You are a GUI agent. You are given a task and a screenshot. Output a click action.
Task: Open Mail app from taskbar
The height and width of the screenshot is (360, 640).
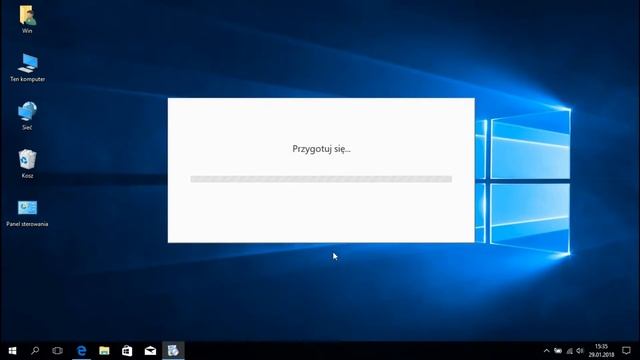pyautogui.click(x=150, y=351)
